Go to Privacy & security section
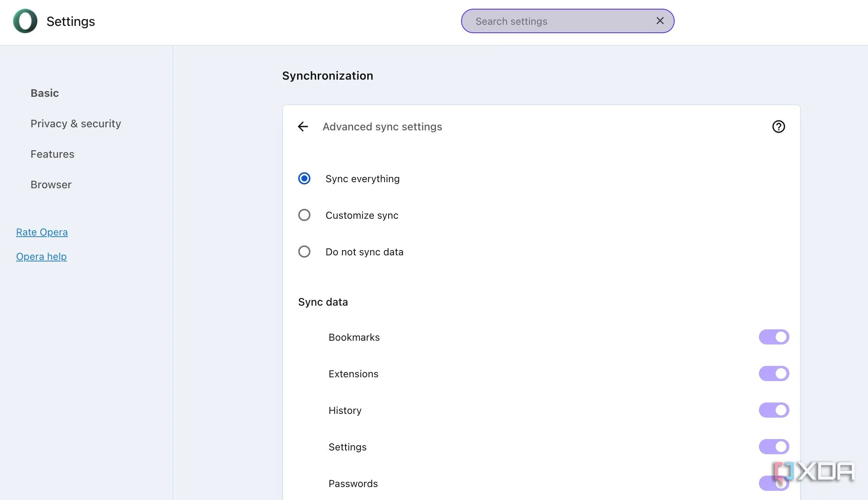 click(x=76, y=123)
